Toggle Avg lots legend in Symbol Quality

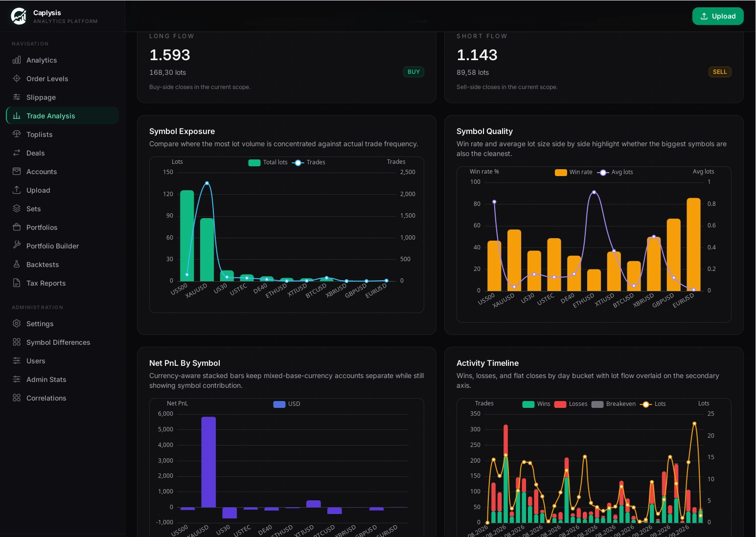point(615,172)
